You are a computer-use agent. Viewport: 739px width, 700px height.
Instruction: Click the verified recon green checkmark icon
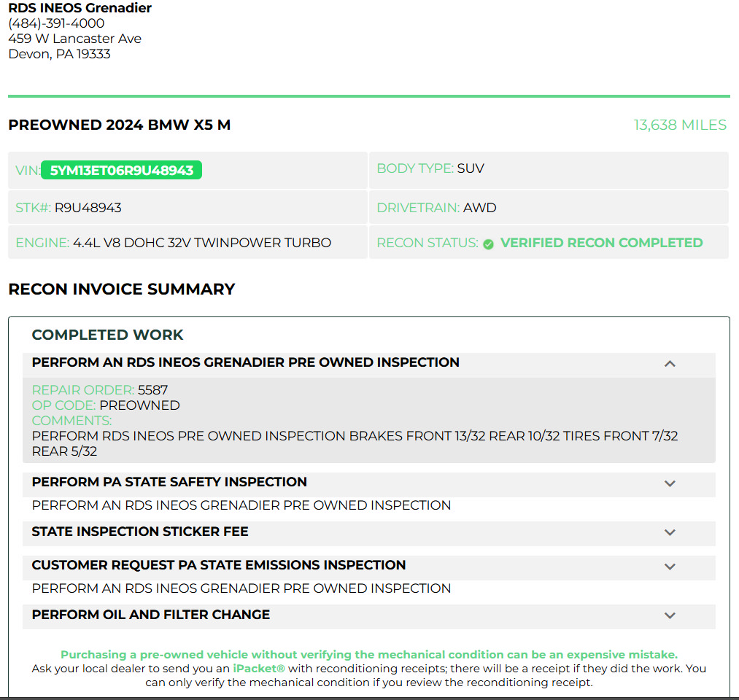pos(488,244)
